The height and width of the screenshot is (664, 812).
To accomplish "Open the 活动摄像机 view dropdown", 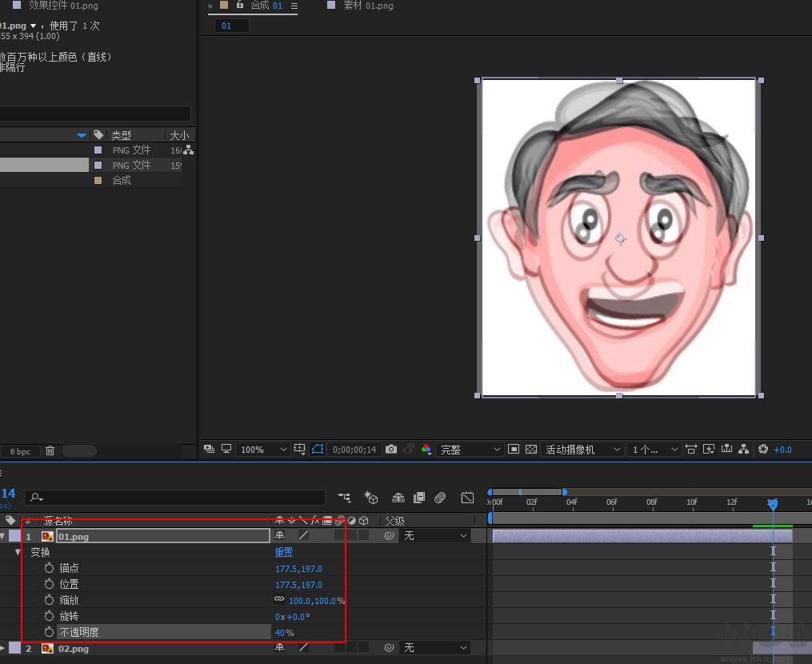I will [583, 449].
